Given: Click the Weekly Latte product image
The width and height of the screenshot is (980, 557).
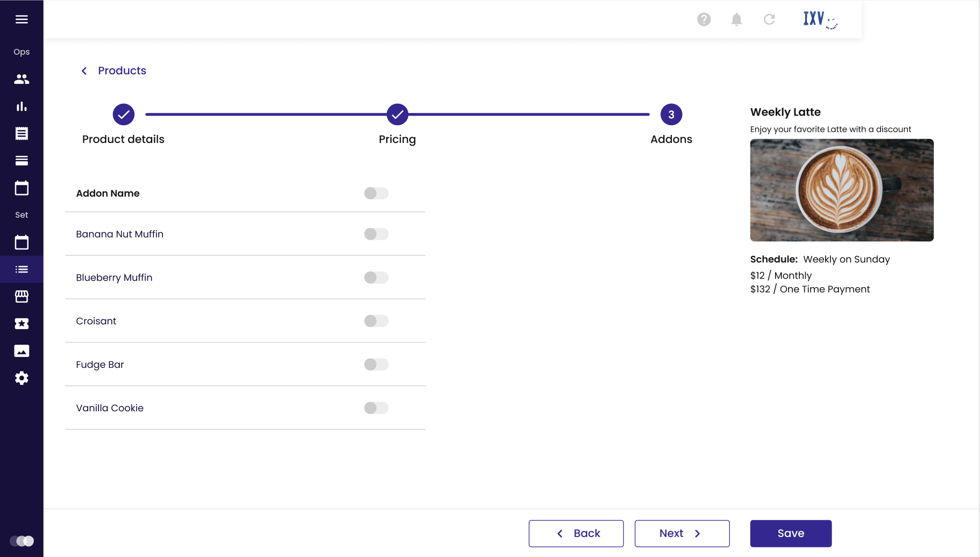Looking at the screenshot, I should coord(842,190).
